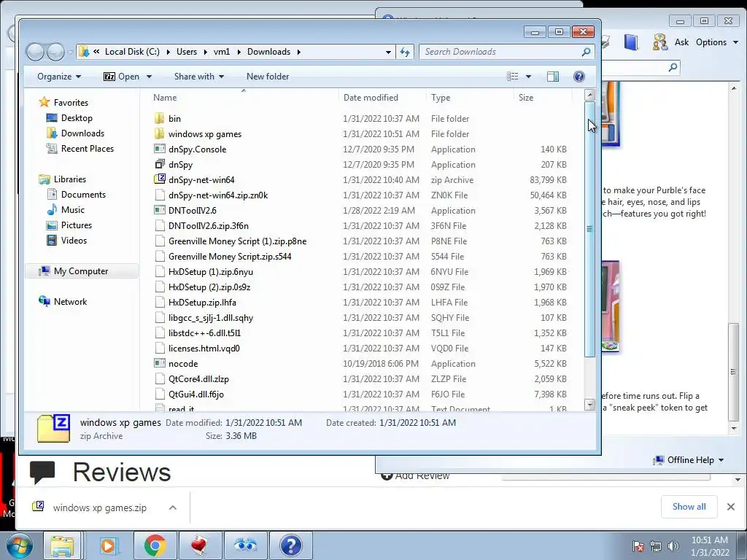Click the Local Disk (C:) breadcrumb

pos(132,52)
